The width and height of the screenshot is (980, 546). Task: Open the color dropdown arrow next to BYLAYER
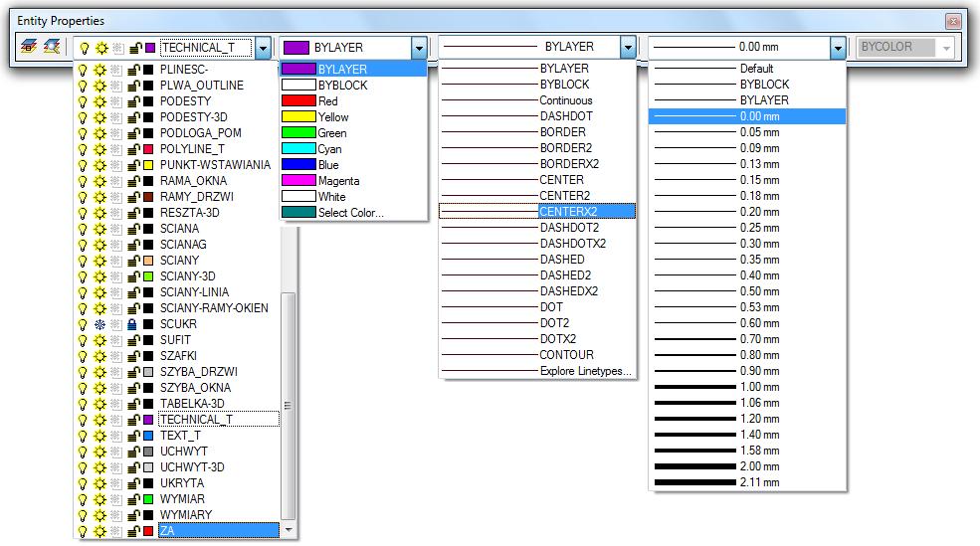[x=419, y=48]
